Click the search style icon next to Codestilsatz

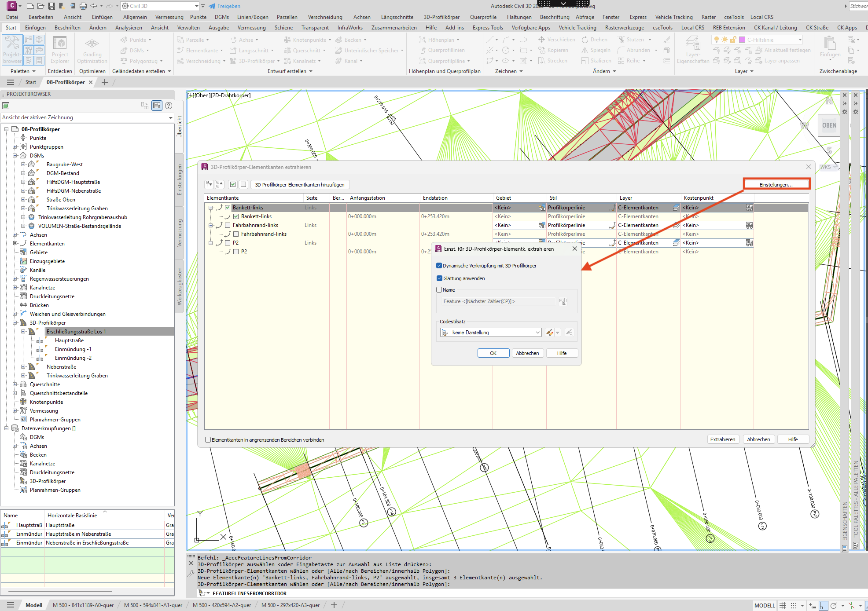coord(569,333)
